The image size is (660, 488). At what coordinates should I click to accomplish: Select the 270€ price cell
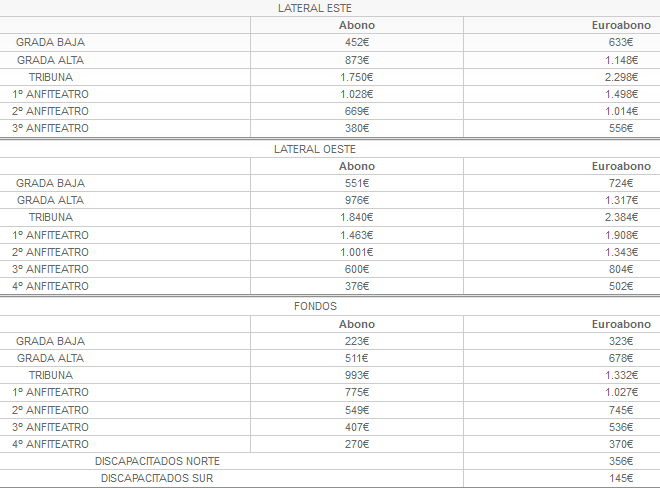click(x=357, y=444)
